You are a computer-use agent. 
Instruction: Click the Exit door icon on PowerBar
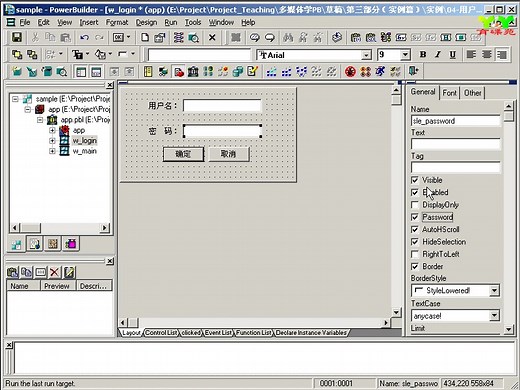tap(413, 71)
